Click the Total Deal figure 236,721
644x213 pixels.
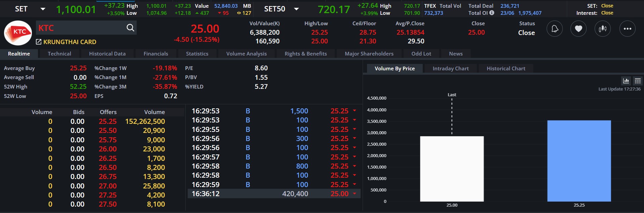pos(510,6)
